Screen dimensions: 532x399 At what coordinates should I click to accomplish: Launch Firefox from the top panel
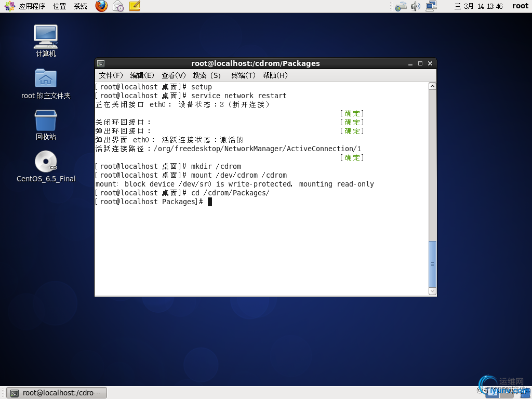coord(101,6)
